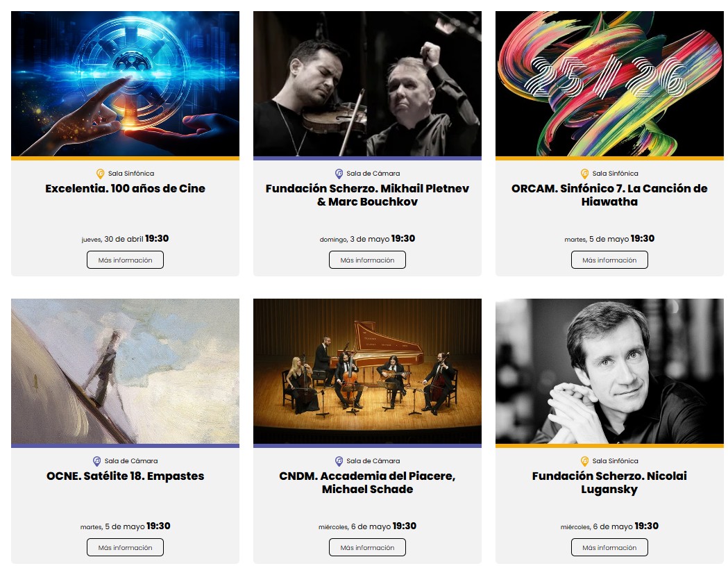
Task: Open the Empastes painting thumbnail
Action: click(x=126, y=372)
